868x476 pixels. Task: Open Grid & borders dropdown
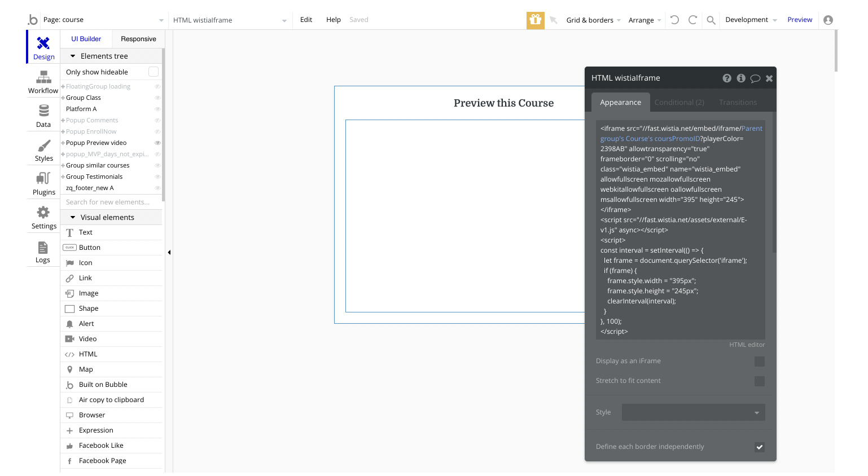tap(594, 20)
